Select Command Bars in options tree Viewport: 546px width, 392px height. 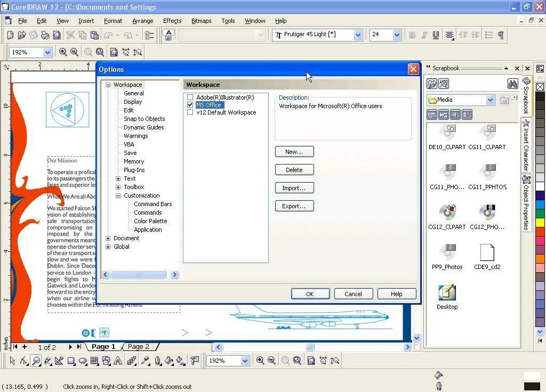pyautogui.click(x=153, y=204)
